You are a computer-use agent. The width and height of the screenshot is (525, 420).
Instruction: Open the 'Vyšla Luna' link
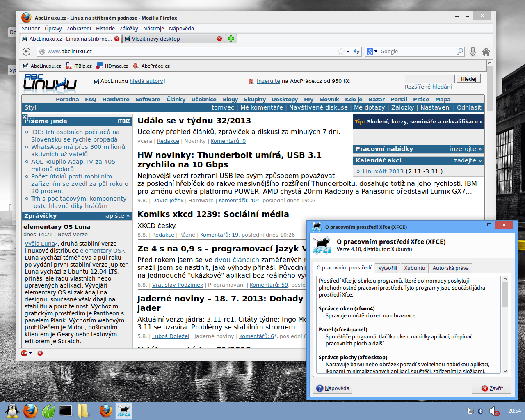(40, 244)
